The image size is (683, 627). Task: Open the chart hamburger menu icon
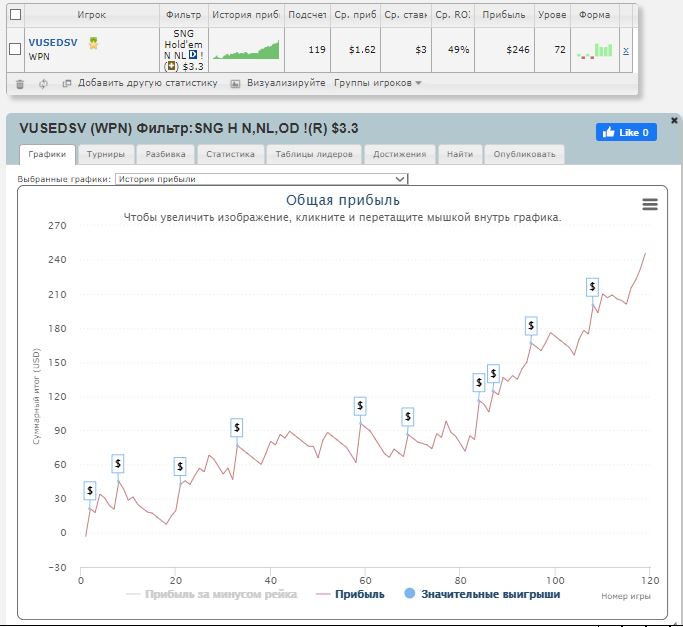(x=650, y=204)
